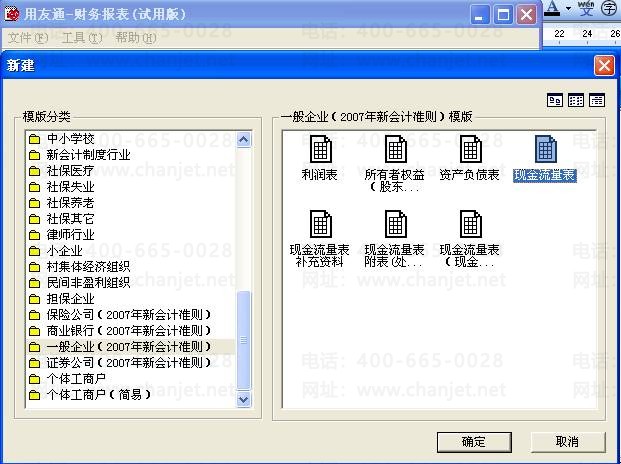Open the 村集体经济组织 folder category
Image resolution: width=621 pixels, height=464 pixels.
(79, 266)
